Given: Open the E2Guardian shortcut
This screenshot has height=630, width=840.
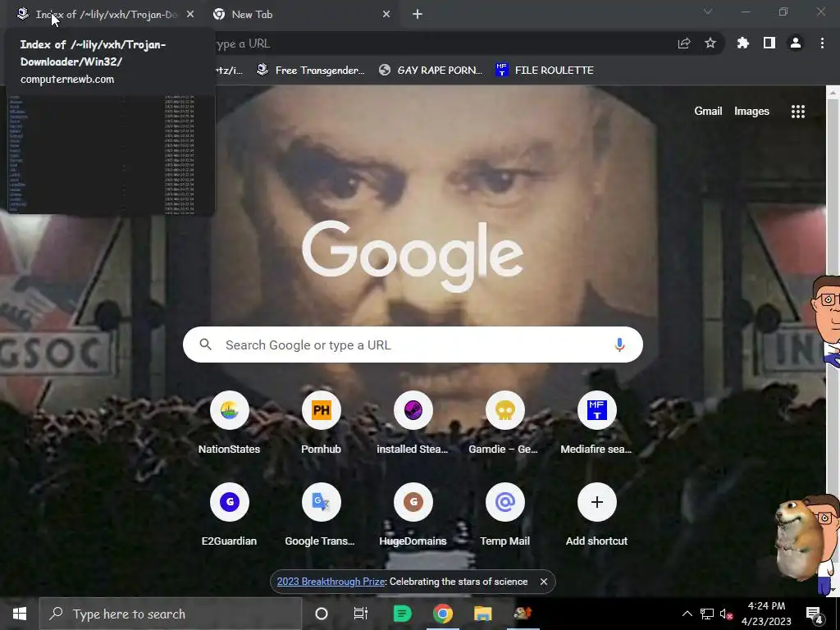Looking at the screenshot, I should 230,515.
